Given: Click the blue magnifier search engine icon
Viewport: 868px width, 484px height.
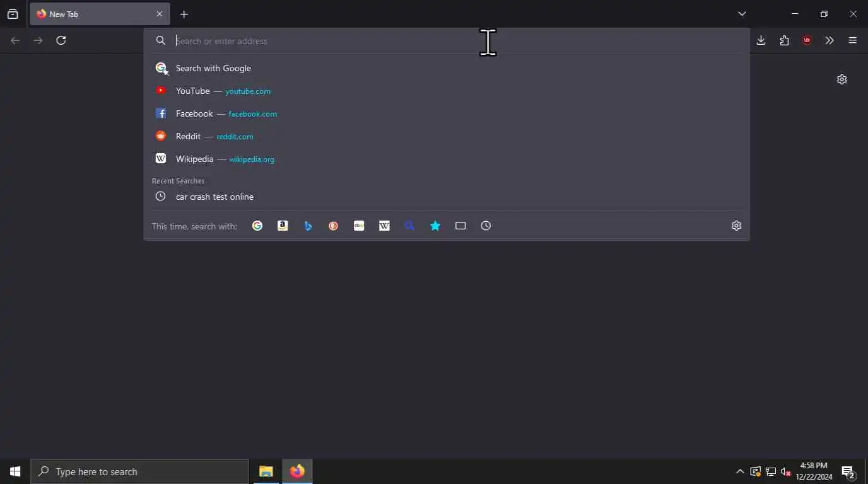Looking at the screenshot, I should pyautogui.click(x=409, y=226).
